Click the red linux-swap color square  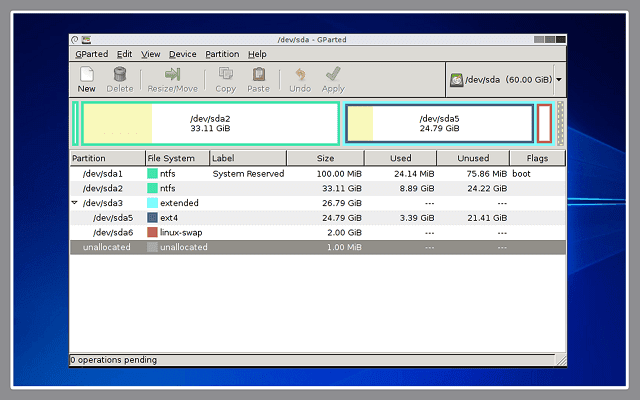152,233
